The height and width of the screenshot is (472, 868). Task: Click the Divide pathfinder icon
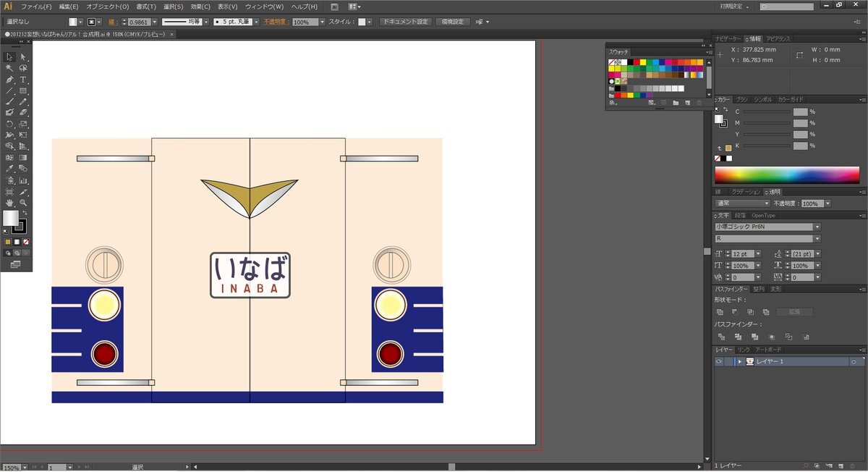tap(721, 337)
